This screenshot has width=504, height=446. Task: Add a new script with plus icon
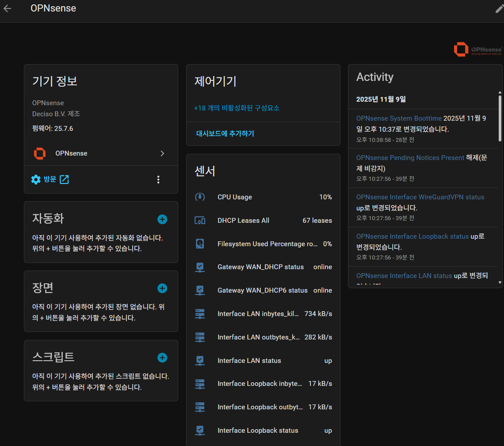(162, 358)
